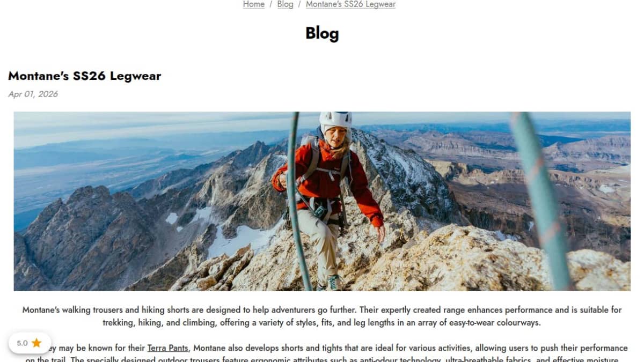Click the gold star rating icon
The image size is (644, 362).
(36, 343)
